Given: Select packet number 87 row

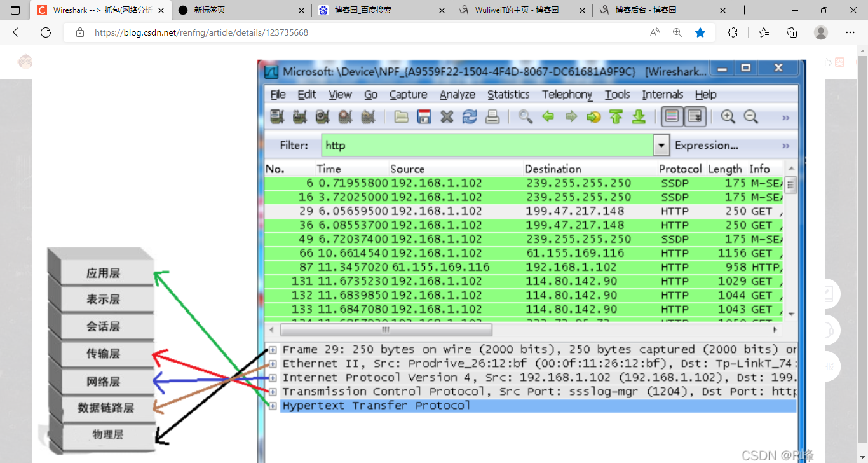Looking at the screenshot, I should coord(525,267).
